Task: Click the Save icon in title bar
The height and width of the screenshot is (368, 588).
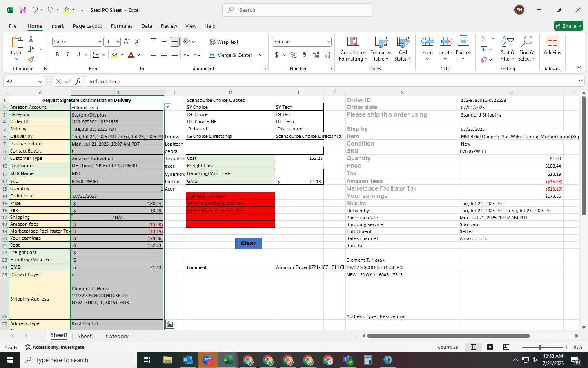Action: coord(23,10)
